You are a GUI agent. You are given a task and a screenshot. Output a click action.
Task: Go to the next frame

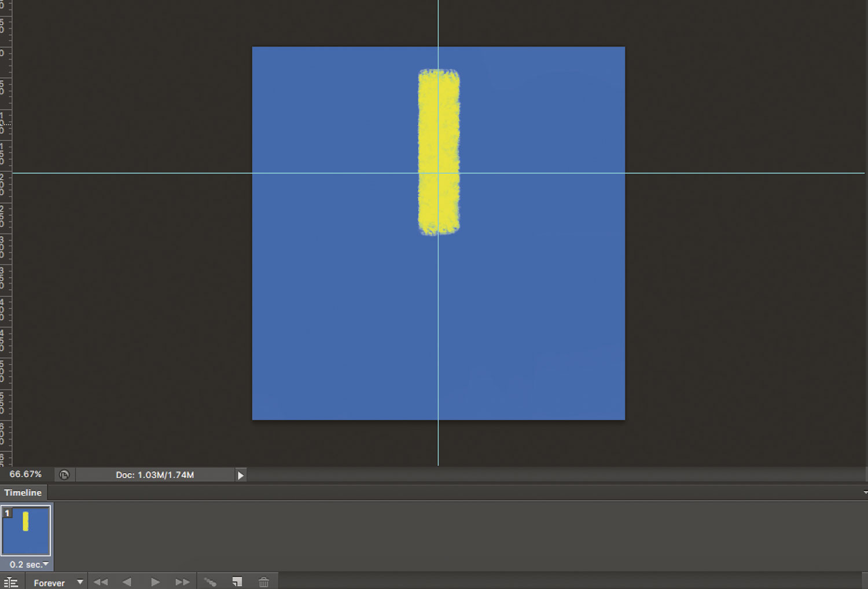pos(182,582)
